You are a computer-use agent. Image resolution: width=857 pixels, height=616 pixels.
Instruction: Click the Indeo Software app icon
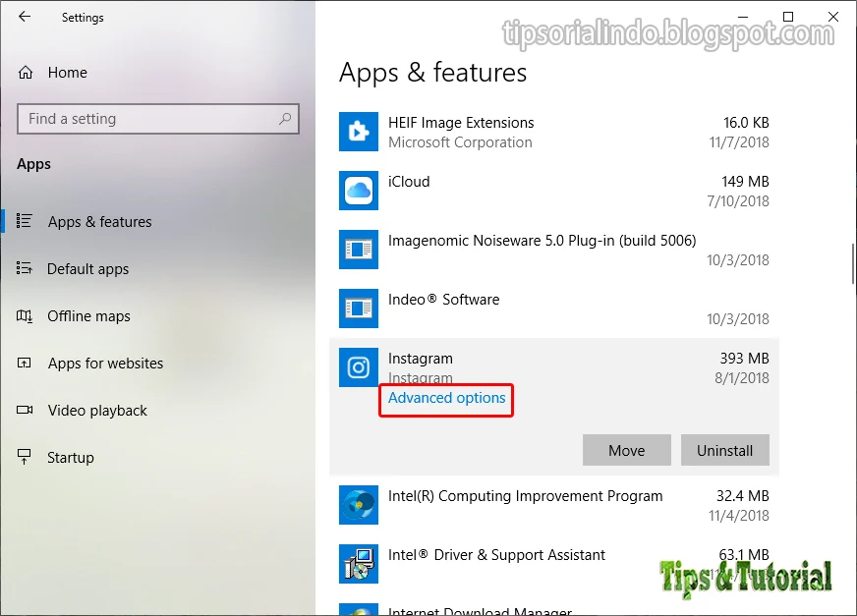359,308
